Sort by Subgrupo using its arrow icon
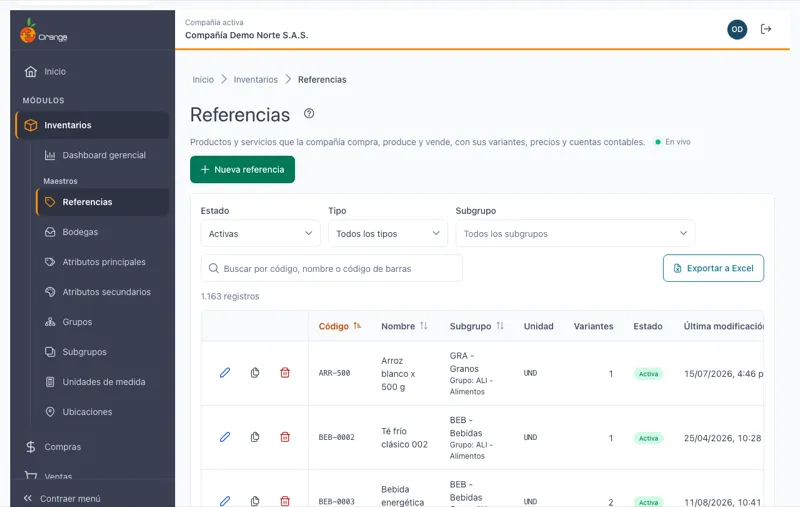This screenshot has width=800, height=507. coord(500,326)
